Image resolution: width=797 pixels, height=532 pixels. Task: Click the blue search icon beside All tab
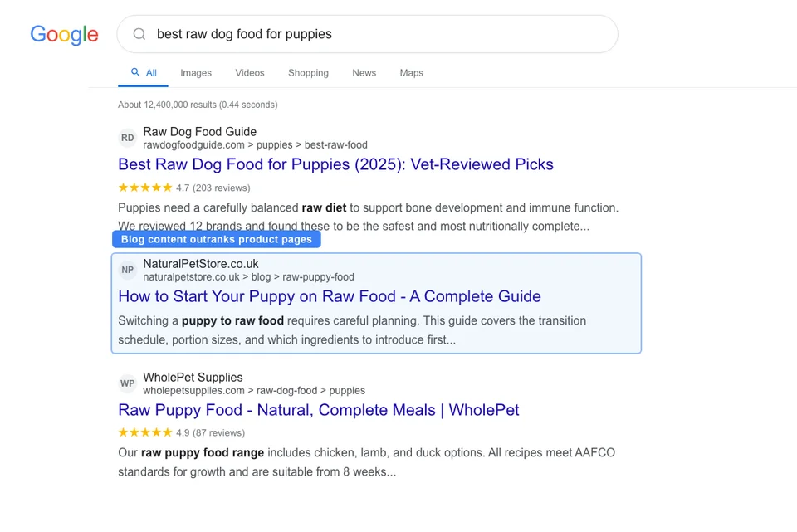[x=134, y=72]
